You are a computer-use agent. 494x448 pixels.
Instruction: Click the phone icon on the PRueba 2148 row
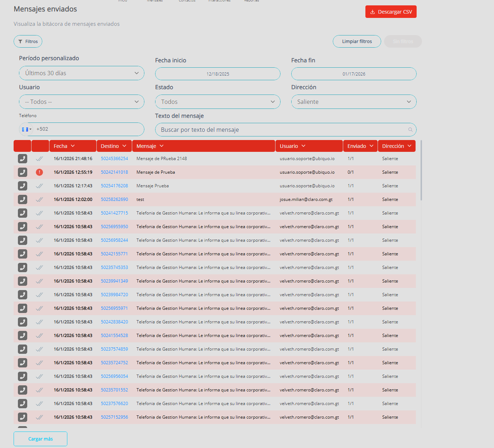pos(22,158)
